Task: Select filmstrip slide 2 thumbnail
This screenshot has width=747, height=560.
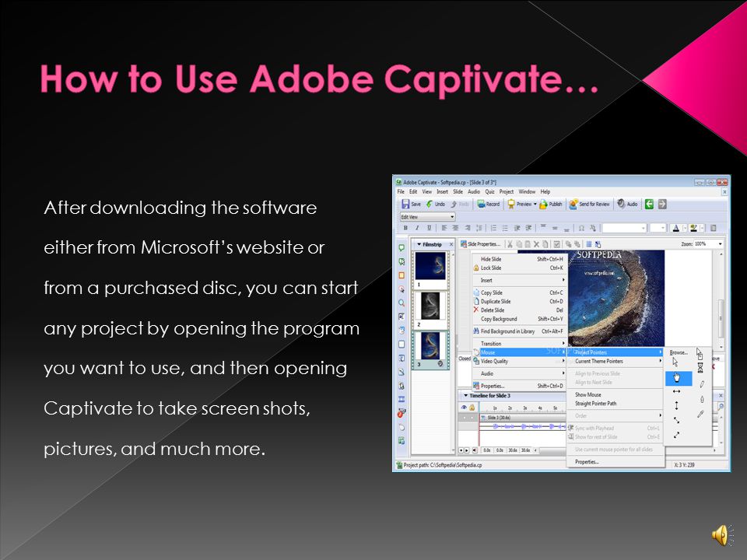Action: (x=430, y=306)
